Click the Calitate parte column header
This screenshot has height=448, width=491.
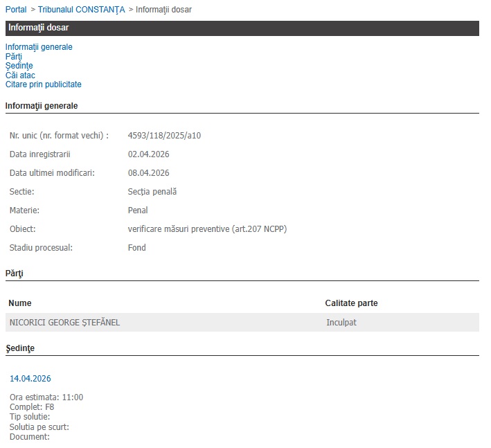point(351,303)
